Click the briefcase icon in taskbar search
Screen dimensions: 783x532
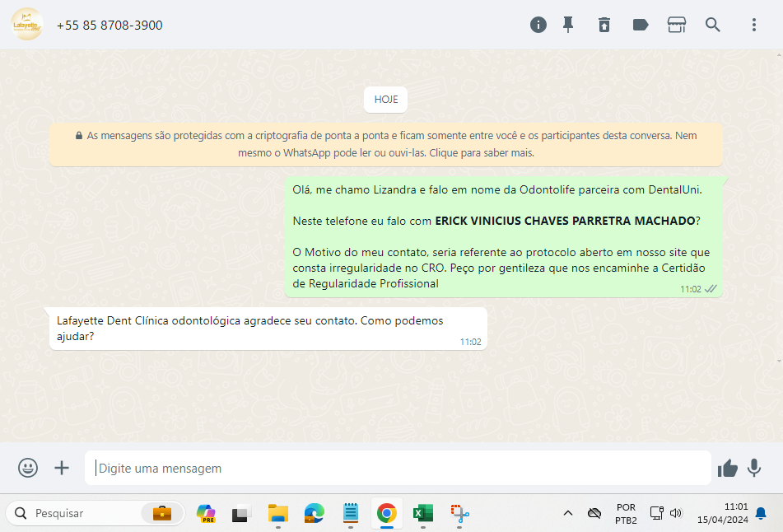pyautogui.click(x=162, y=513)
